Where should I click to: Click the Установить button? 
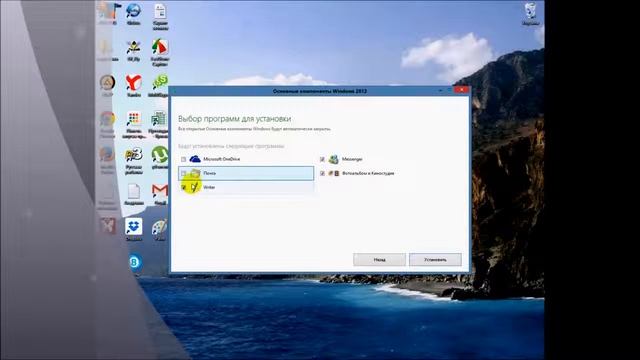(x=436, y=260)
